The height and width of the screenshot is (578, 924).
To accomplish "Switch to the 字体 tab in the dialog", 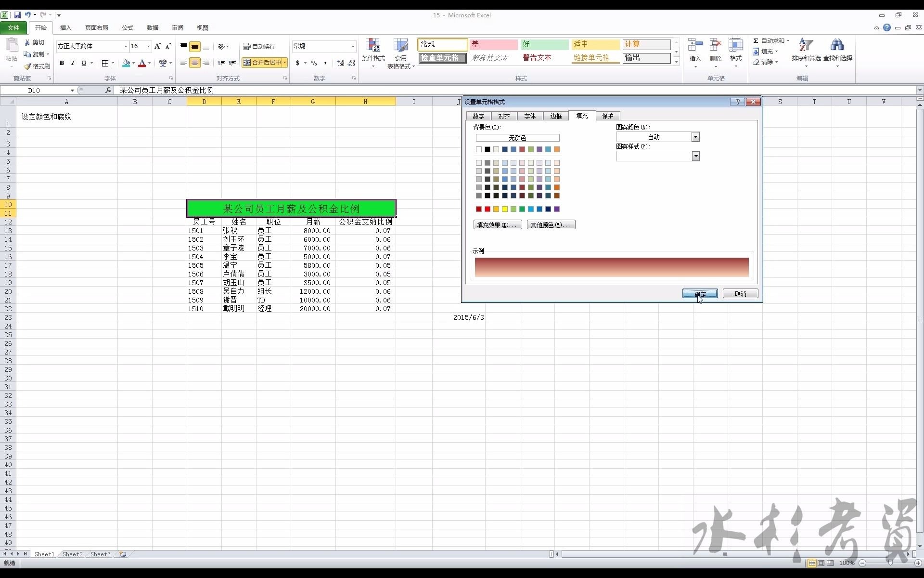I will [x=530, y=116].
